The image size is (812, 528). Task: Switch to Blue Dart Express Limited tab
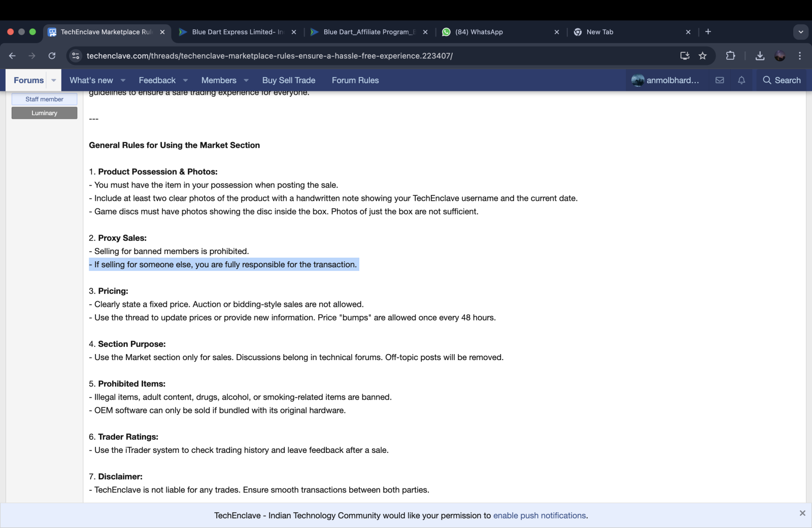pos(238,32)
